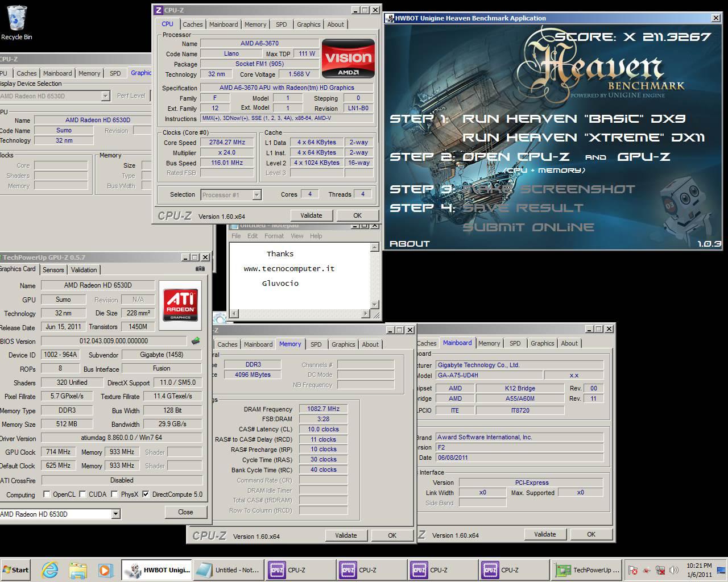Open the Validation tab in GPU-Z

[84, 270]
